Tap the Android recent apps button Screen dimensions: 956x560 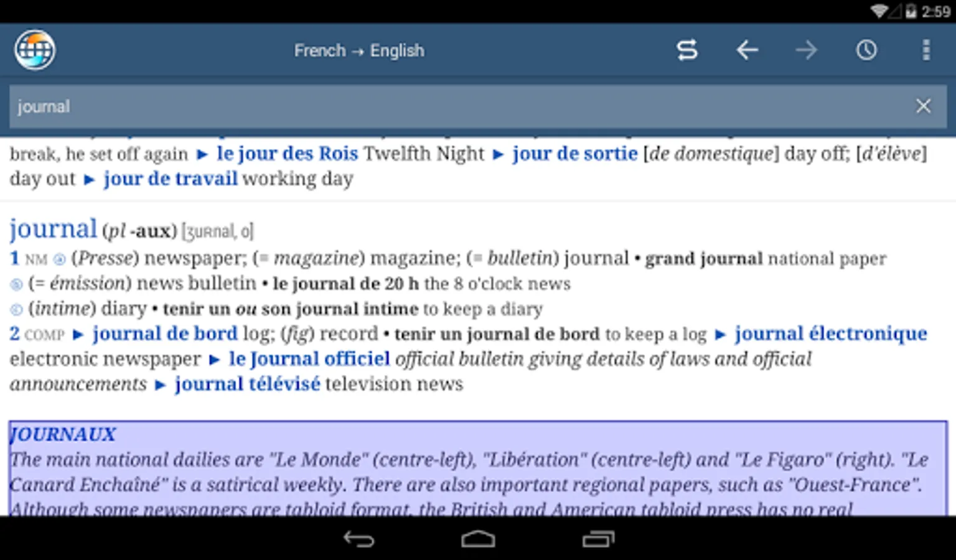[x=598, y=539]
